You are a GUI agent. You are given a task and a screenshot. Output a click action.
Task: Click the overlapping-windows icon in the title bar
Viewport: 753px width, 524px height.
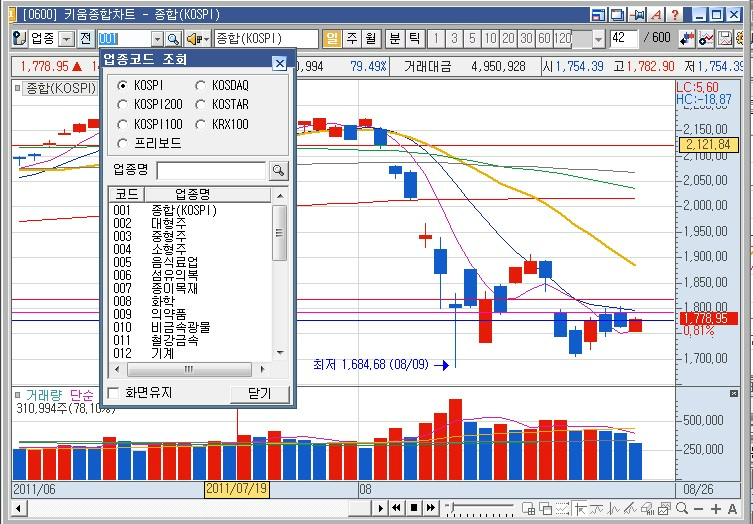(618, 15)
